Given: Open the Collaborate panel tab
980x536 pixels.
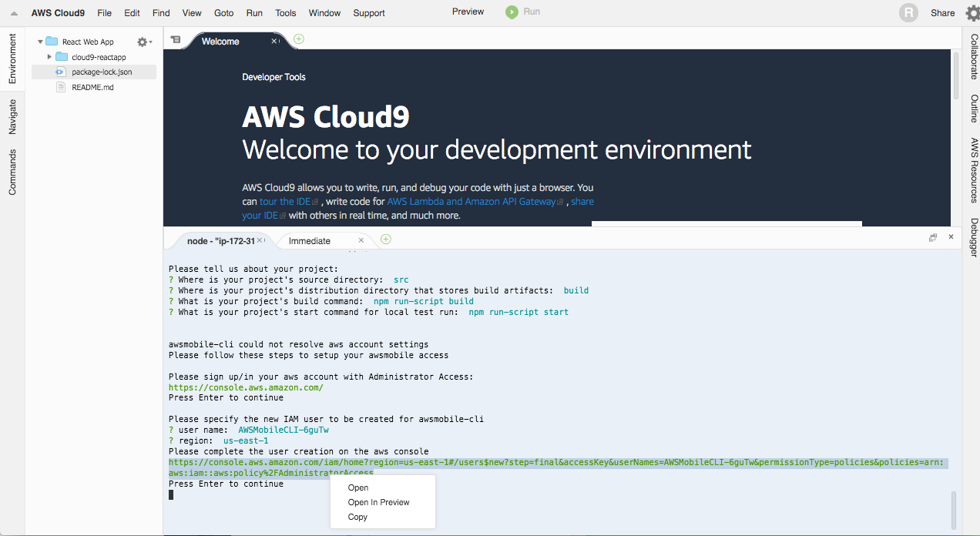Looking at the screenshot, I should tap(974, 57).
